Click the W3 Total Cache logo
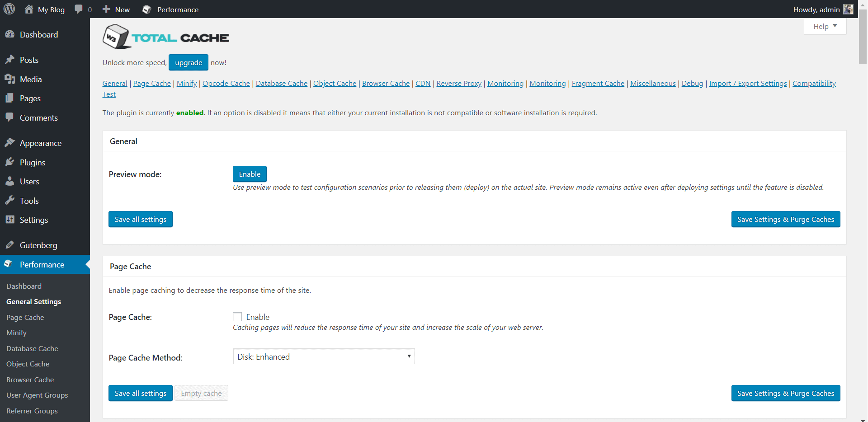 point(165,37)
